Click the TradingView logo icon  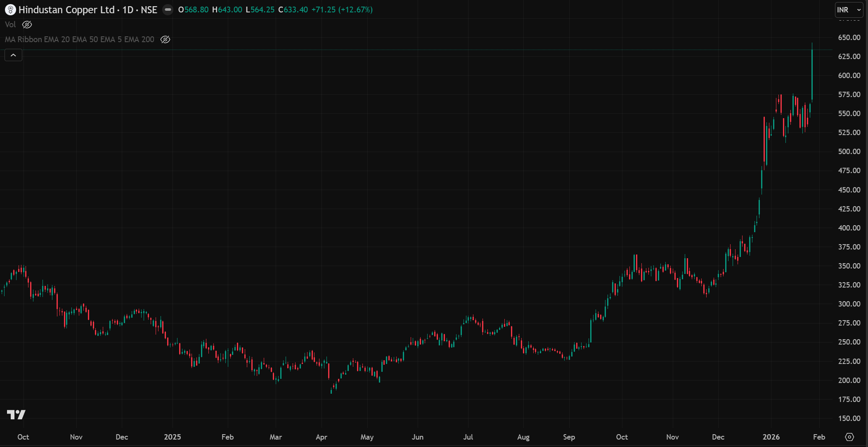point(16,414)
